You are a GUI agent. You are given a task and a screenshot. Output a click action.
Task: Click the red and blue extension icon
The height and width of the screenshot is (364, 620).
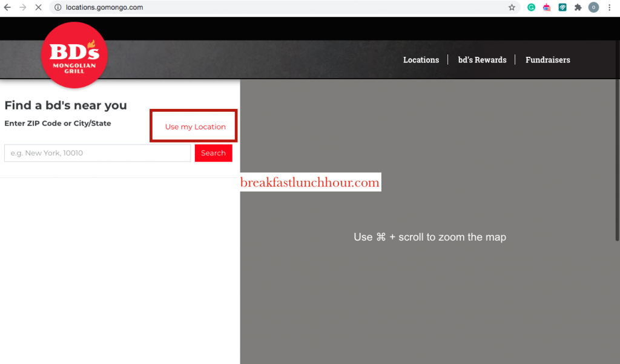(547, 8)
